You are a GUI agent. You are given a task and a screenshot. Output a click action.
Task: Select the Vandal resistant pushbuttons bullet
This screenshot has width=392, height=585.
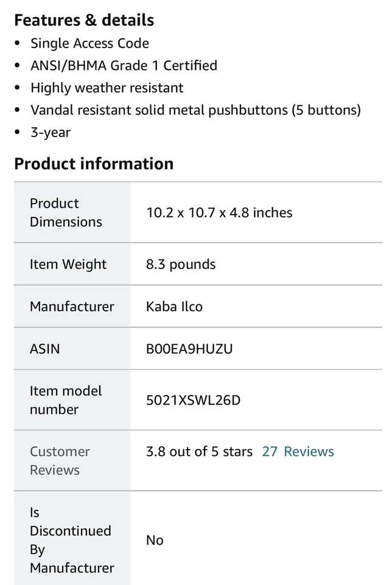(x=195, y=110)
